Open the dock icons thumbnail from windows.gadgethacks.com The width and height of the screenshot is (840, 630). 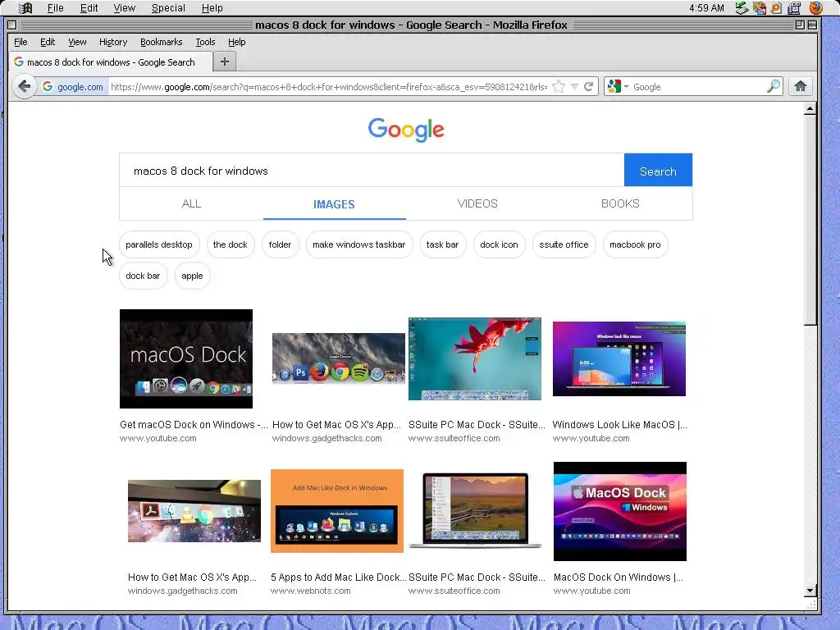[339, 358]
